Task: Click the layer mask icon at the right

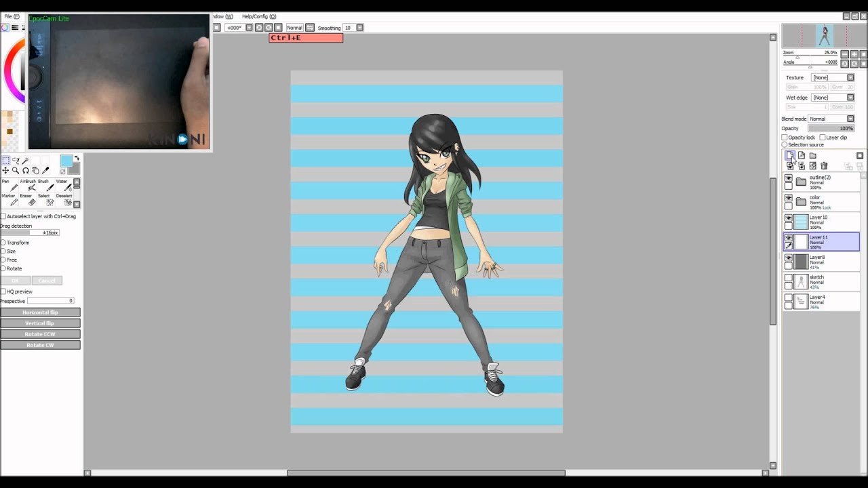Action: [x=860, y=156]
